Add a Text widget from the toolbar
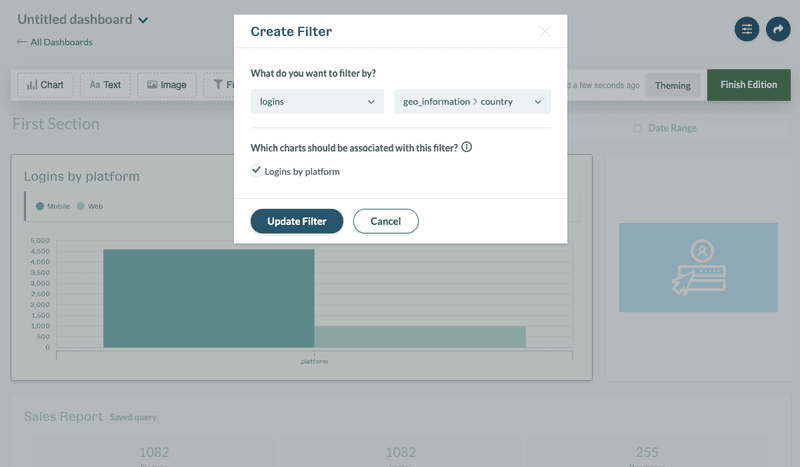 (x=105, y=85)
